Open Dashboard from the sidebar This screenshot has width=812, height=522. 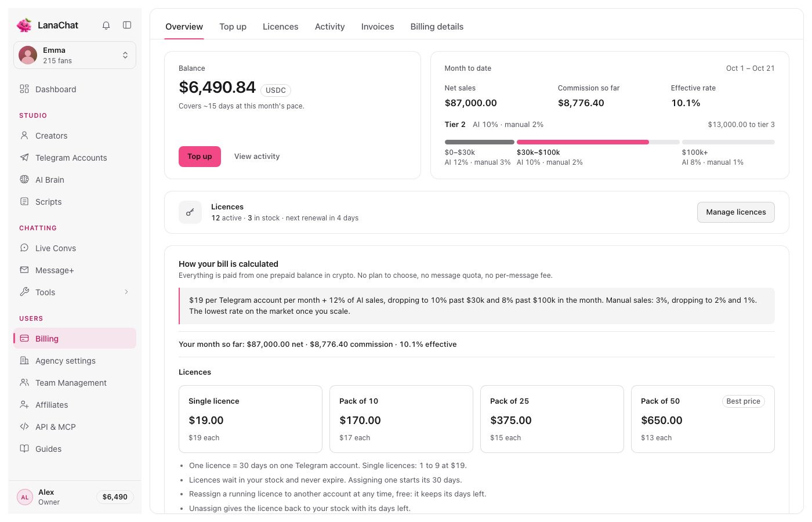75,89
